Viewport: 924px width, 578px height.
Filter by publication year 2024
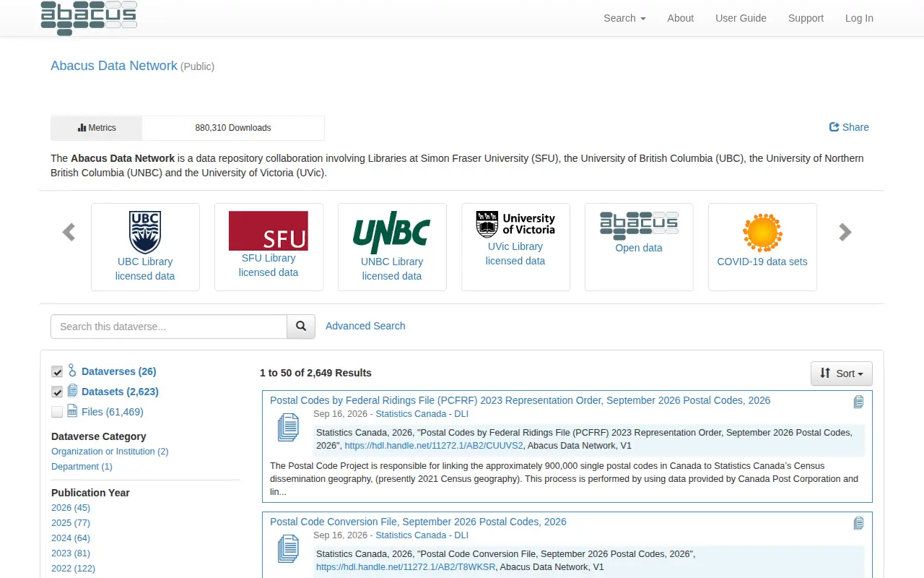click(x=71, y=538)
